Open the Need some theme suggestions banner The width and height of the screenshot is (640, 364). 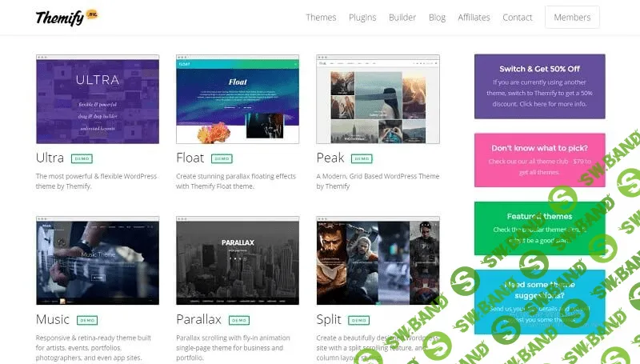(539, 302)
